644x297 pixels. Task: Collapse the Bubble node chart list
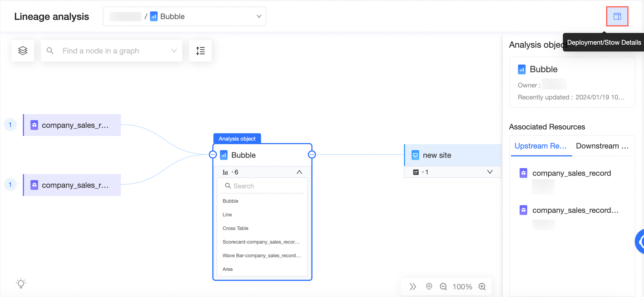299,172
